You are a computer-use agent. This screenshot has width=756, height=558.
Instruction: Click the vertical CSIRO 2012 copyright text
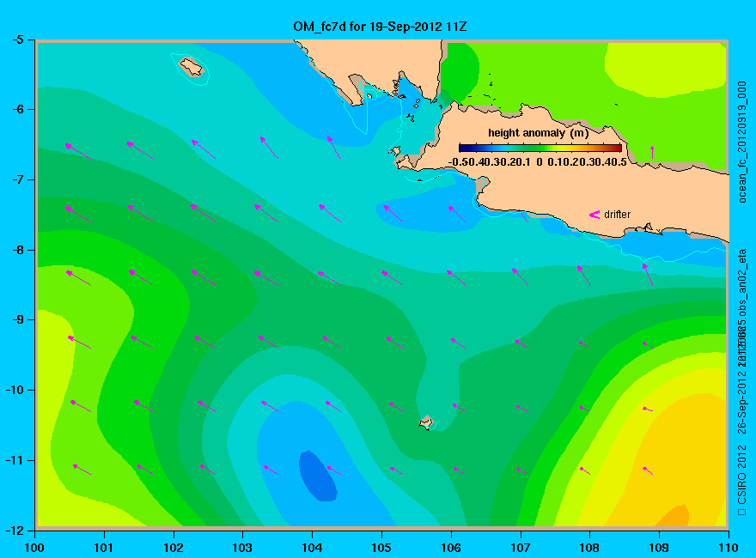pos(742,481)
